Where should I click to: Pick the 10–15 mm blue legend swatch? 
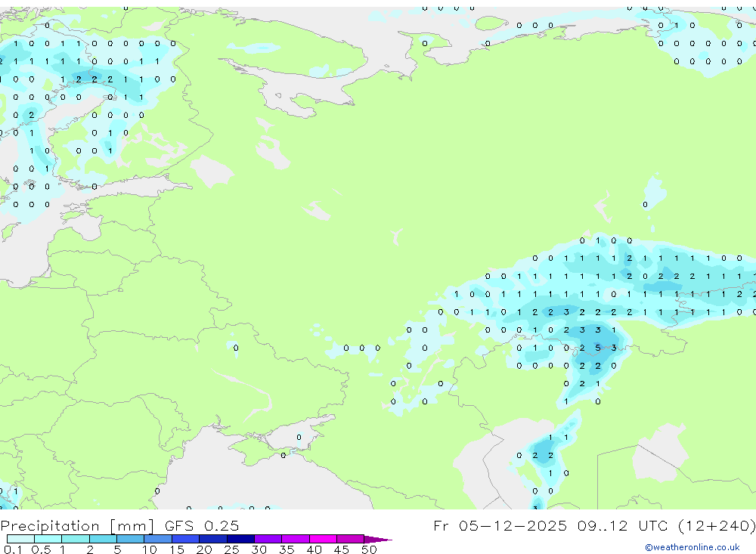pyautogui.click(x=158, y=539)
